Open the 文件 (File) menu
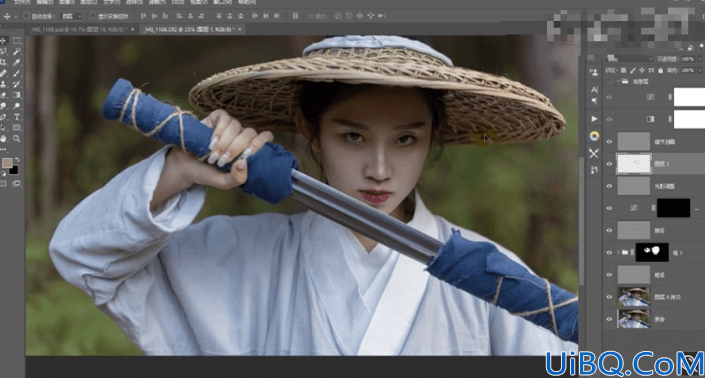 (22, 2)
